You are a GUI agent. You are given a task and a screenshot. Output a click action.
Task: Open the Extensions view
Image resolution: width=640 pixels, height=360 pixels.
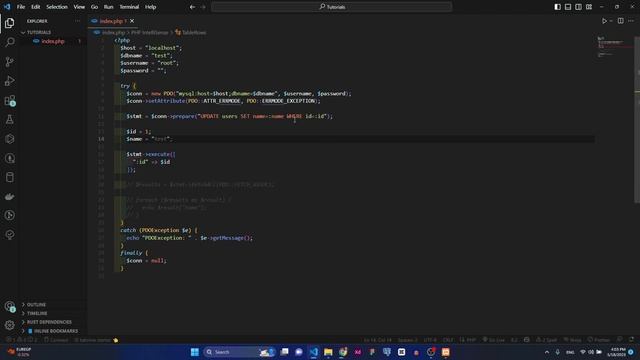tap(10, 100)
